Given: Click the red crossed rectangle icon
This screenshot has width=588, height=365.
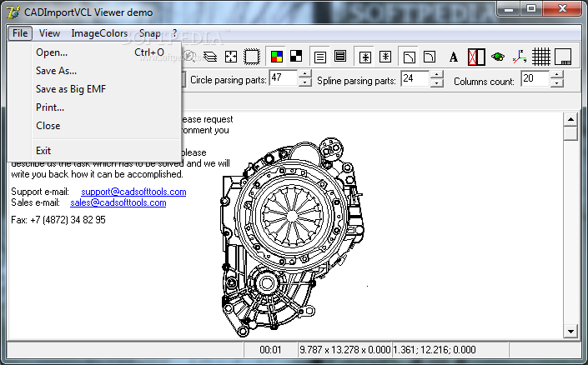Looking at the screenshot, I should [475, 57].
